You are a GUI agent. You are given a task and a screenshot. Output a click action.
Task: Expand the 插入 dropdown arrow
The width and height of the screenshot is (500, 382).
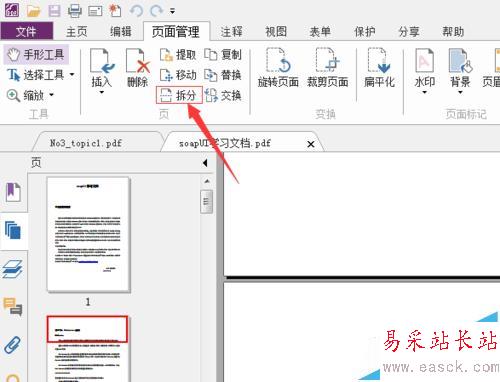coord(102,92)
